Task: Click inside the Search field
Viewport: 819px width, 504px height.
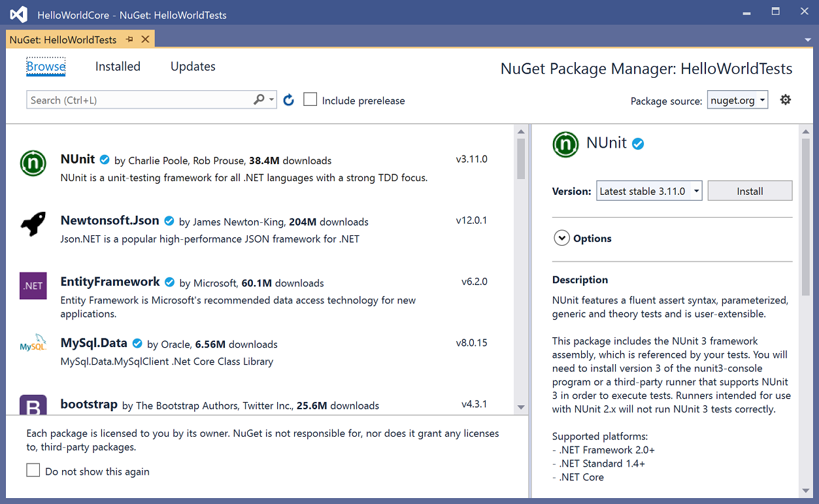Action: coord(131,99)
